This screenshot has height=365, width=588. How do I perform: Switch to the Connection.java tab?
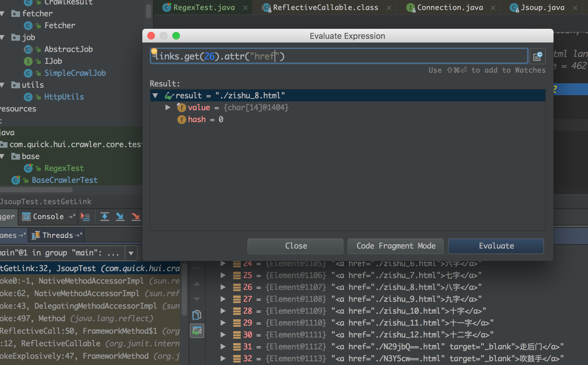pyautogui.click(x=450, y=8)
